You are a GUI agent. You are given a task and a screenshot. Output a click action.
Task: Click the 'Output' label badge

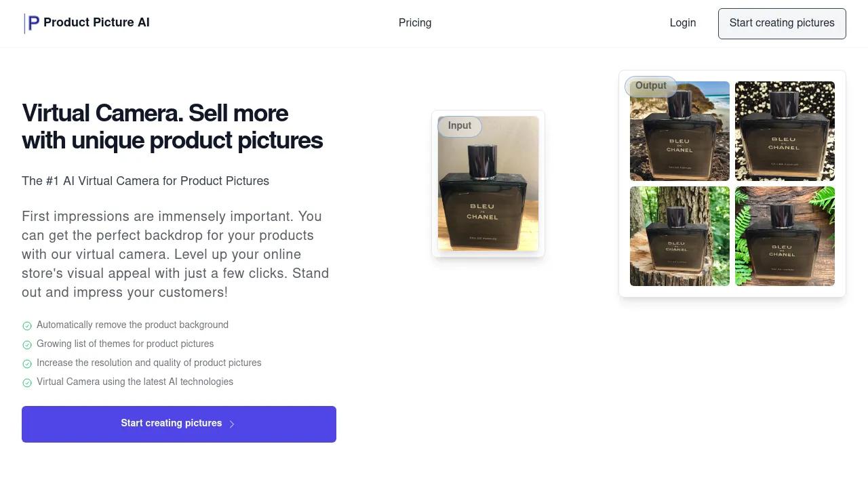coord(650,86)
